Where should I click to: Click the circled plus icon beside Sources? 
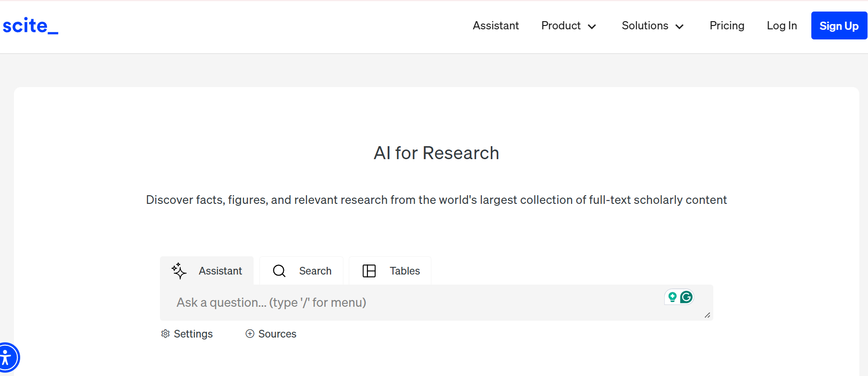250,334
